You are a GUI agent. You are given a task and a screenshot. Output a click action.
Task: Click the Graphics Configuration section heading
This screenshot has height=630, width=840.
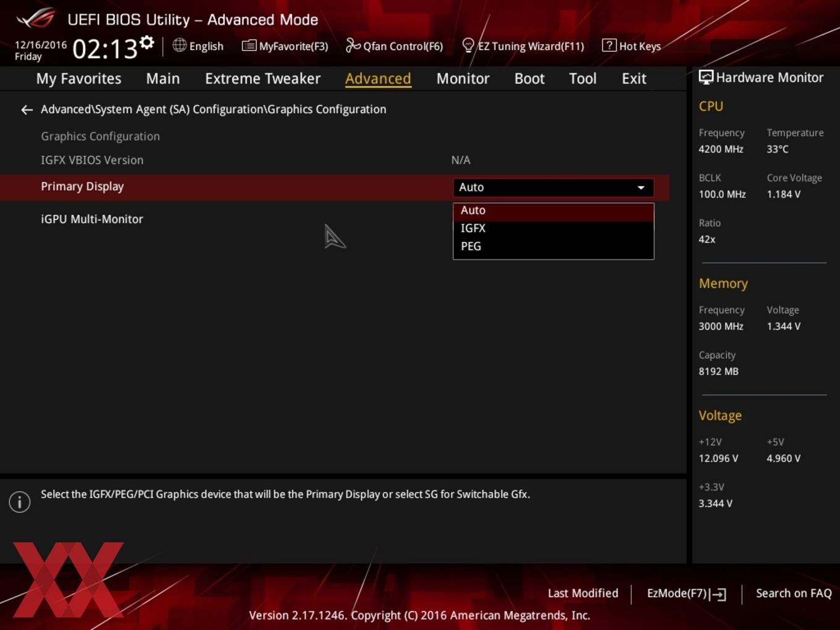click(x=100, y=136)
